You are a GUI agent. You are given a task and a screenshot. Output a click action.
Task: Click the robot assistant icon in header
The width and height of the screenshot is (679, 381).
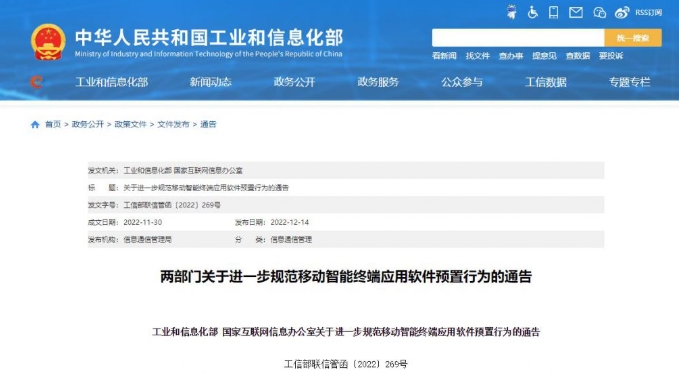511,12
